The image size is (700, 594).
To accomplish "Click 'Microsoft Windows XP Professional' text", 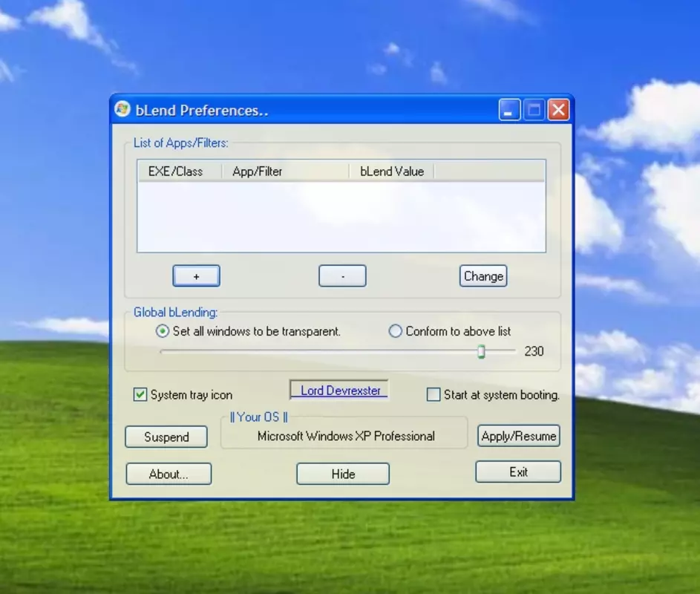I will click(346, 436).
